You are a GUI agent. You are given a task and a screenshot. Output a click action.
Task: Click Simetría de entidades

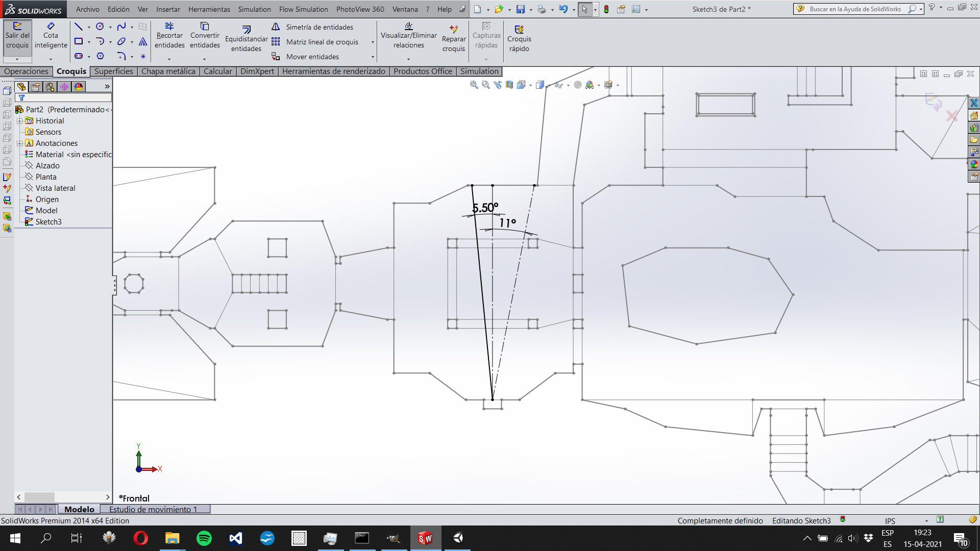pyautogui.click(x=312, y=27)
